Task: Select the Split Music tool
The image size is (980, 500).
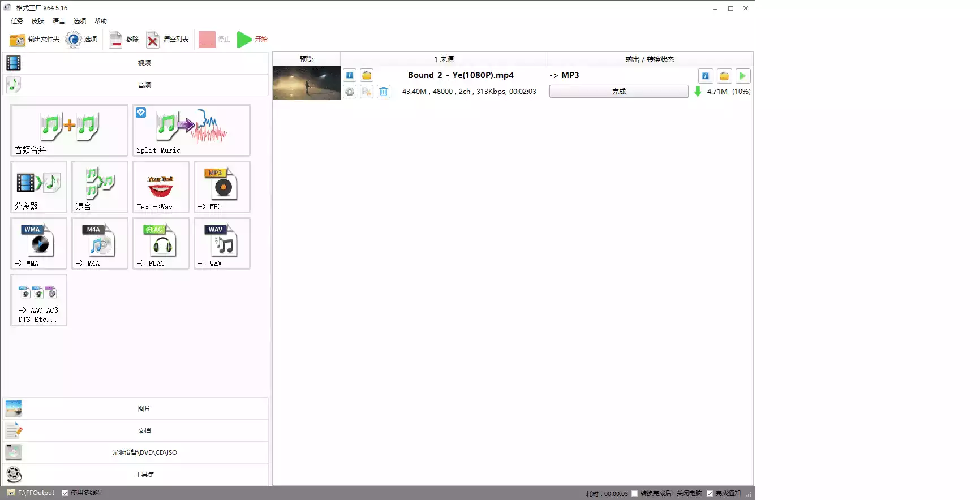Action: (x=191, y=130)
